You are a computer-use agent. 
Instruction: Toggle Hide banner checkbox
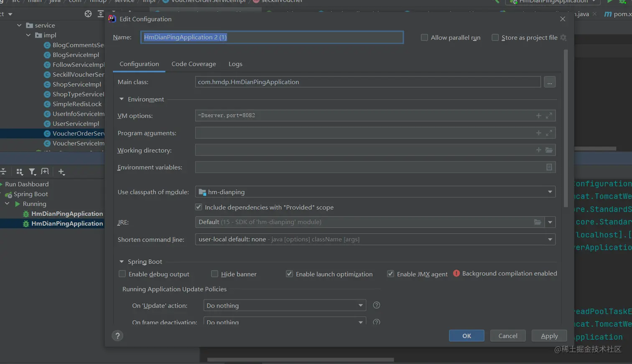pyautogui.click(x=214, y=274)
